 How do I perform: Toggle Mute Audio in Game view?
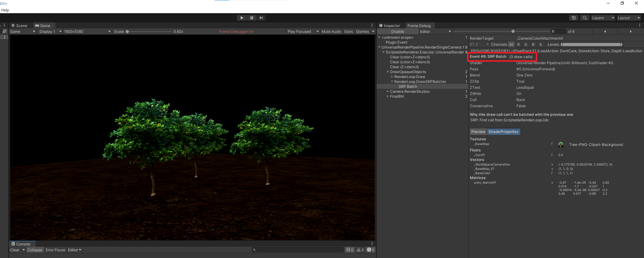click(331, 32)
